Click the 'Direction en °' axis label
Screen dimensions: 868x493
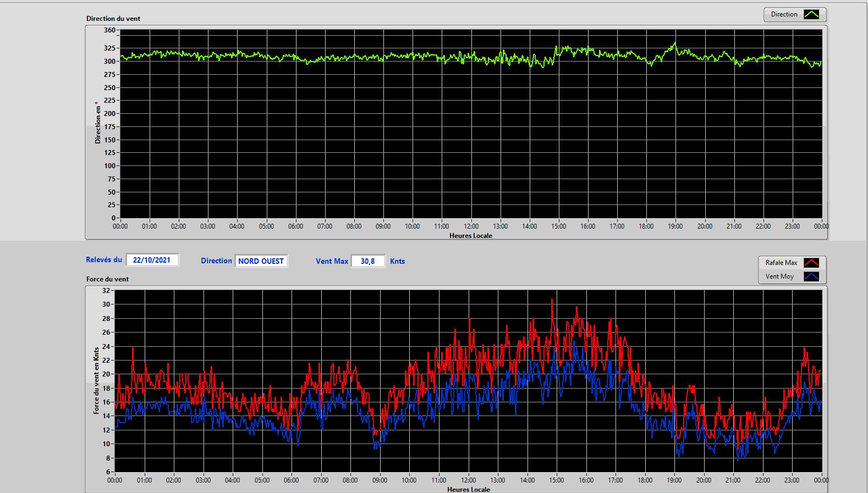(98, 123)
